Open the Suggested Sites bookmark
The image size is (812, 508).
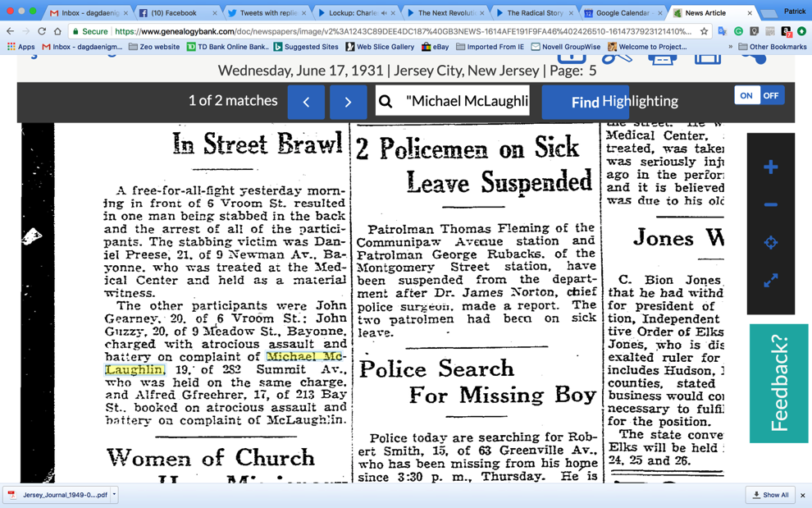pos(306,47)
